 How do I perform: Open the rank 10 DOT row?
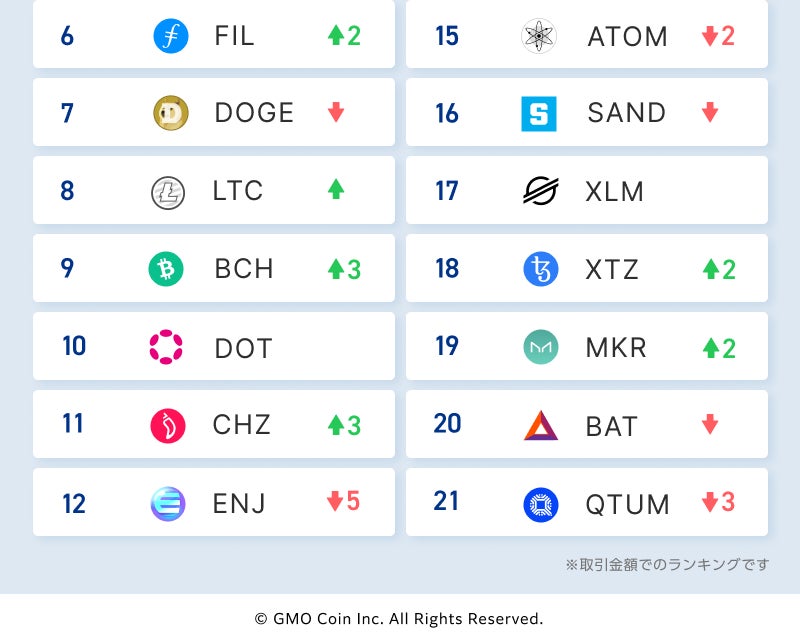click(214, 347)
